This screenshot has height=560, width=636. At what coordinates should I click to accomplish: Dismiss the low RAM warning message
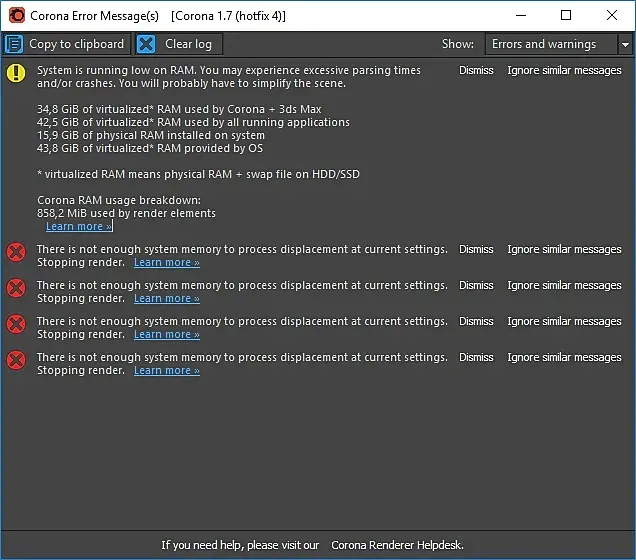point(476,70)
